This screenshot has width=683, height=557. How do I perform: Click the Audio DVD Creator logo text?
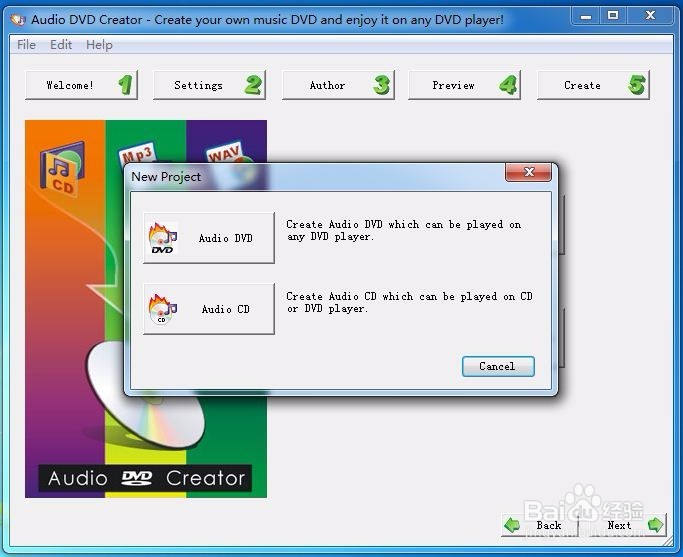coord(145,478)
